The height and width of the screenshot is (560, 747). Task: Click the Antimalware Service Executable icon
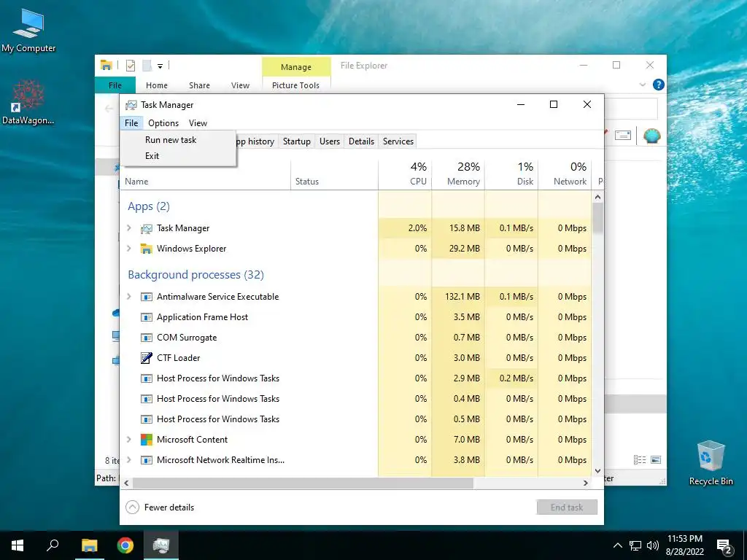[146, 297]
